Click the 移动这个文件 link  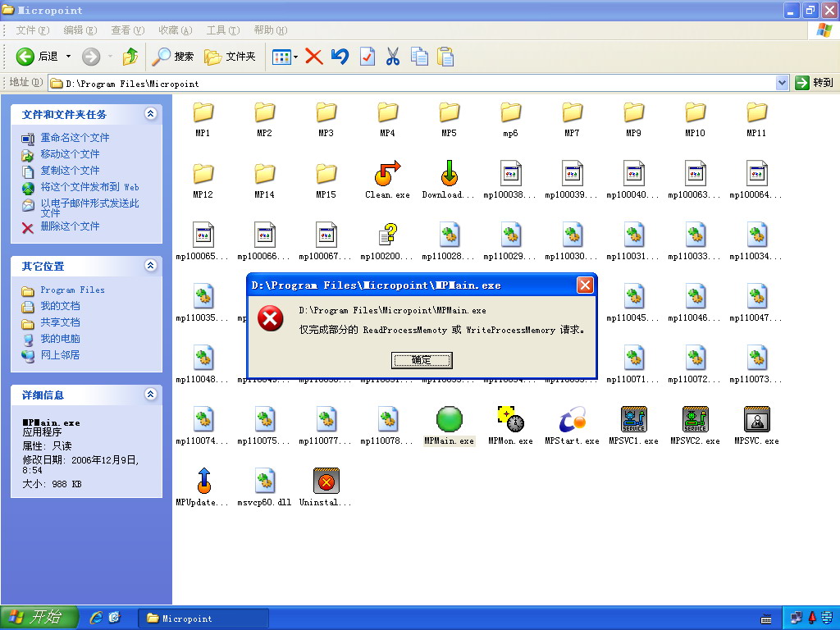point(70,154)
